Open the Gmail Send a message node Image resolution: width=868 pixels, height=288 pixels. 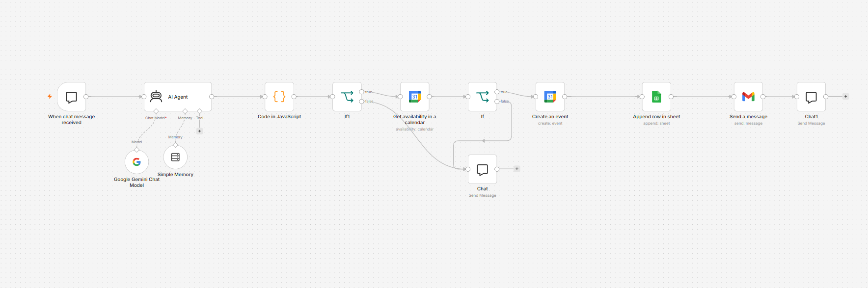[748, 97]
